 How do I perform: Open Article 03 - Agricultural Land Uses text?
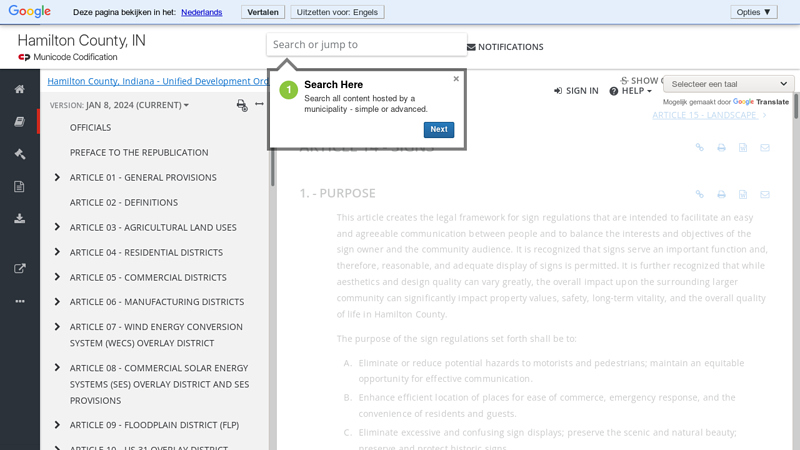153,228
